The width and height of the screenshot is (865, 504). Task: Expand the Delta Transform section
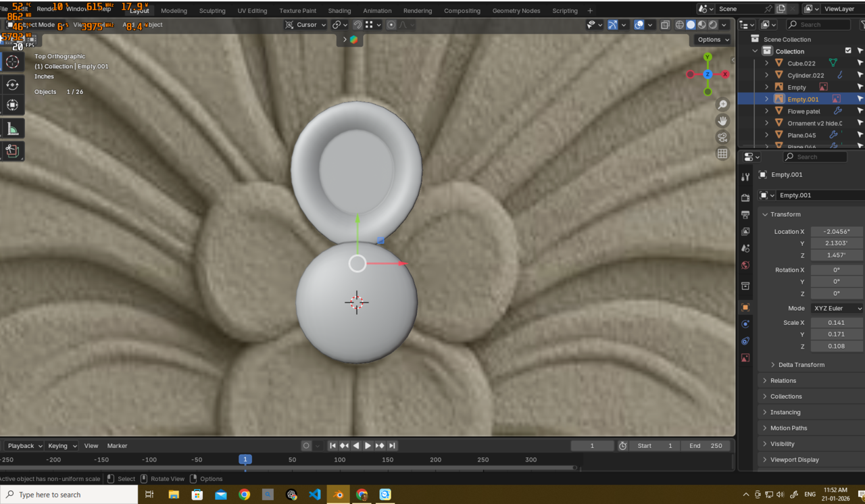(x=801, y=365)
